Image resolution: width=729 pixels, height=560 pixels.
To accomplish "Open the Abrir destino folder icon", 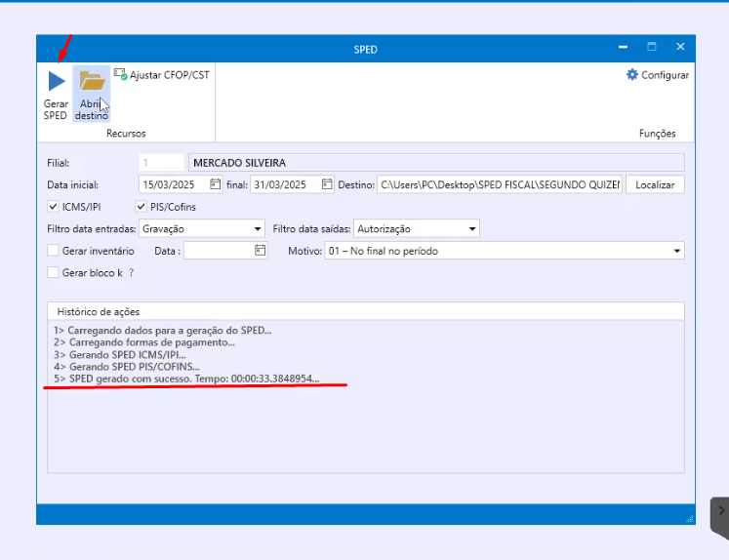I will (x=92, y=81).
